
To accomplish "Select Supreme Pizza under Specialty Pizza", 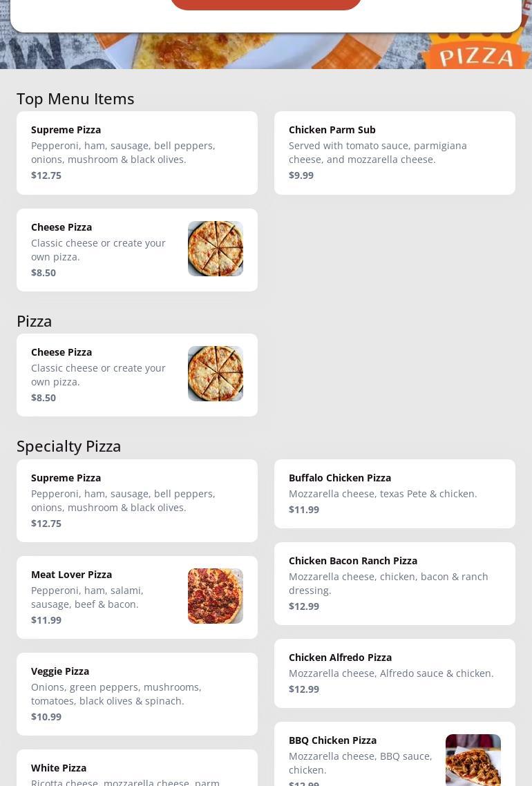I will (137, 501).
